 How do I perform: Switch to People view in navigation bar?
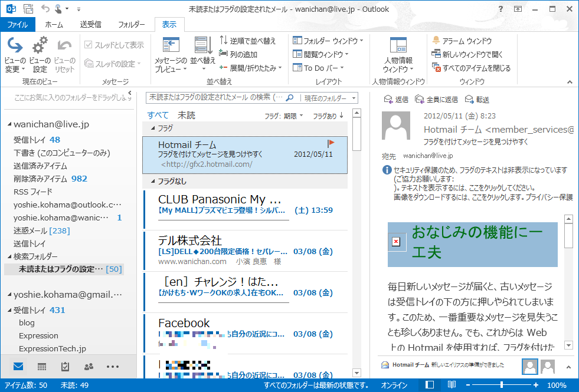pyautogui.click(x=89, y=367)
